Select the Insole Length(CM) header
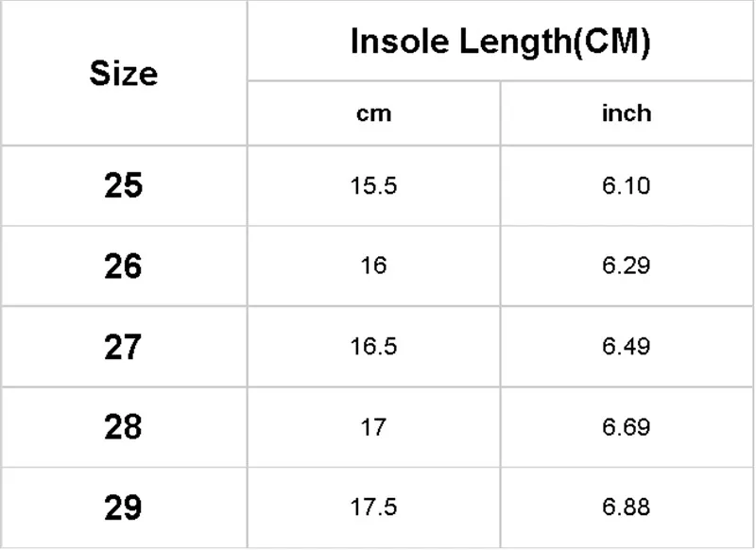The image size is (756, 550). (x=500, y=41)
